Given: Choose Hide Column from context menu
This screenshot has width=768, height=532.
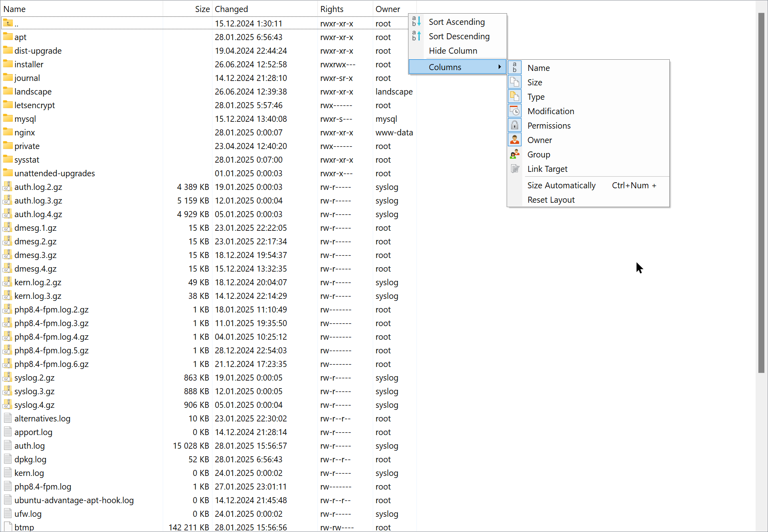Looking at the screenshot, I should (453, 51).
